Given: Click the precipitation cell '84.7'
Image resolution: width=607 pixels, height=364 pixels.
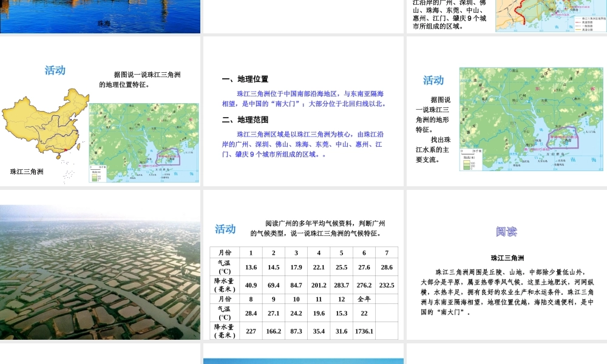Looking at the screenshot, I should point(296,285).
